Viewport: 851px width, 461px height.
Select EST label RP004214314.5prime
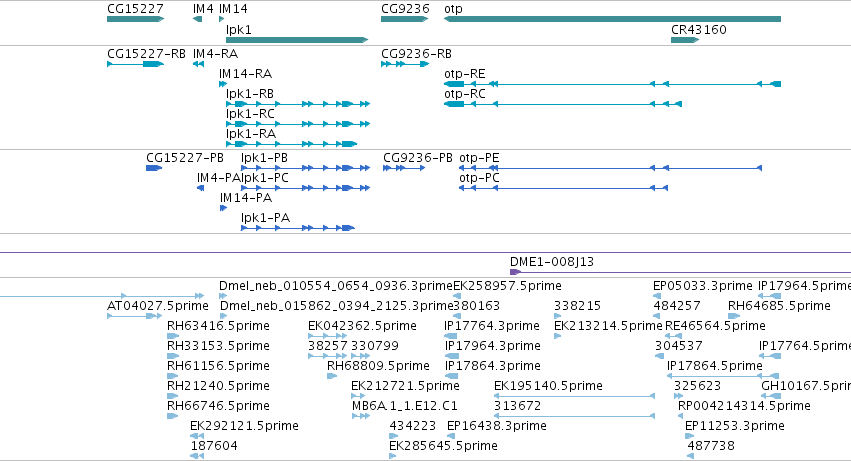tap(744, 407)
